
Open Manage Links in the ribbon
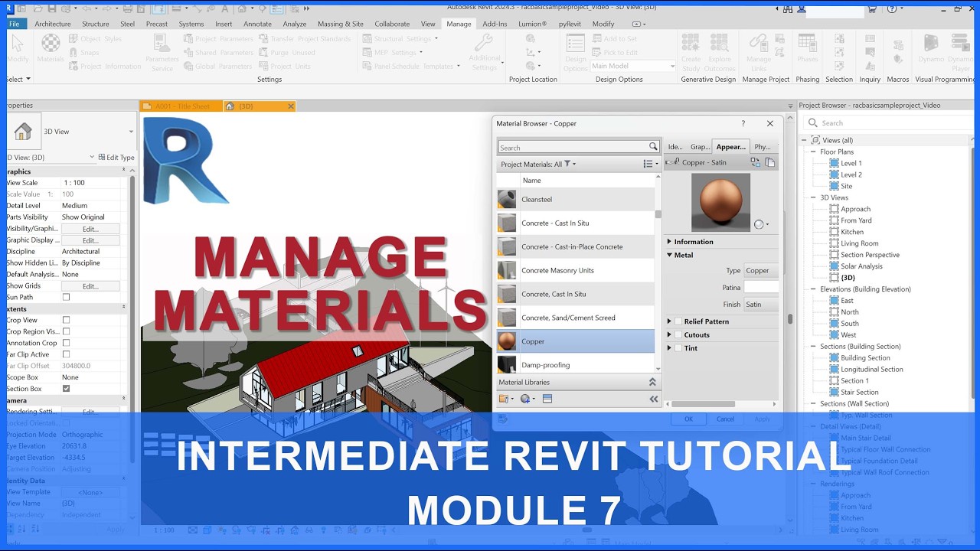click(759, 52)
